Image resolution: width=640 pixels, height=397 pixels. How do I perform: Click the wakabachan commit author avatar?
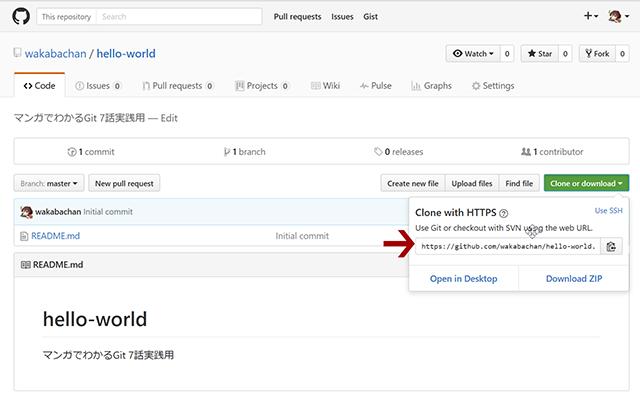tap(27, 212)
